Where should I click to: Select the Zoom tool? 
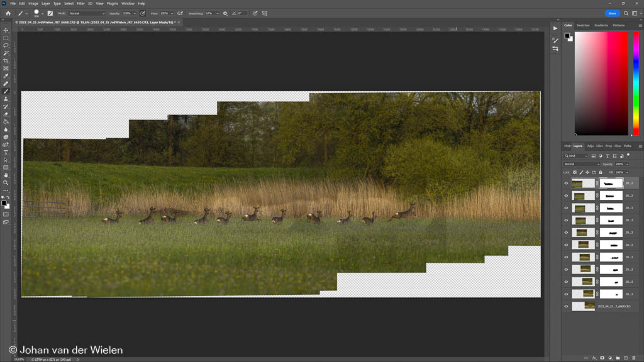tap(6, 183)
